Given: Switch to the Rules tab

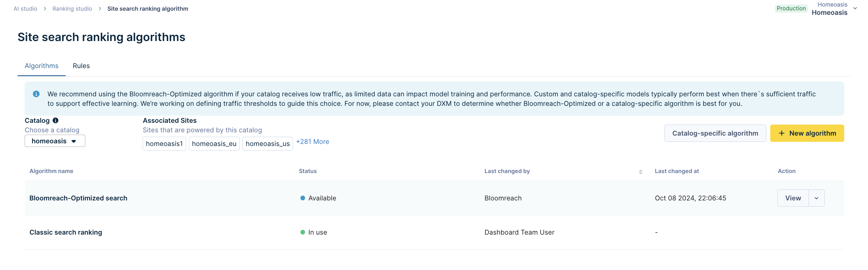Looking at the screenshot, I should [x=81, y=66].
